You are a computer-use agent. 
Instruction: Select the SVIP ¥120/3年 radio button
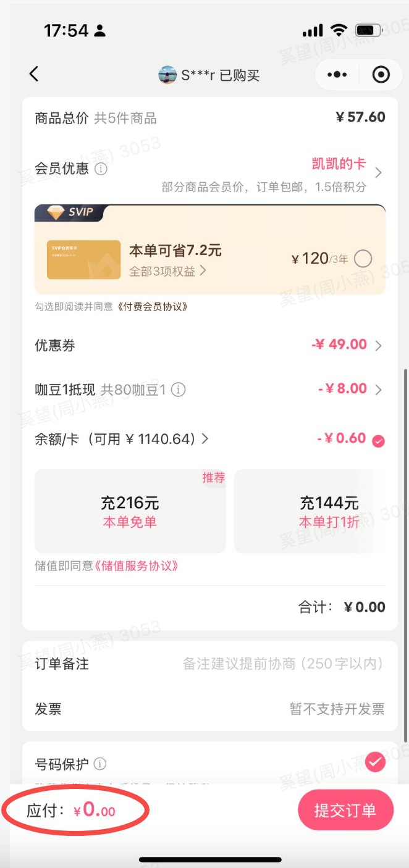point(363,259)
